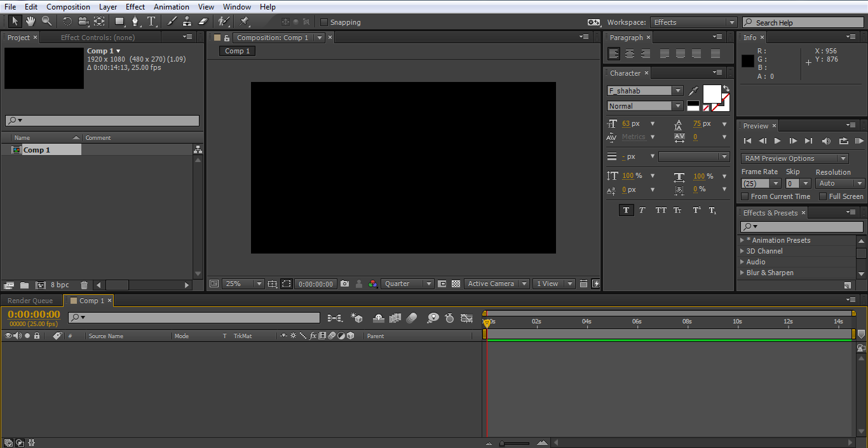The height and width of the screenshot is (448, 868).
Task: Jump to first frame in Preview panel
Action: click(x=747, y=141)
